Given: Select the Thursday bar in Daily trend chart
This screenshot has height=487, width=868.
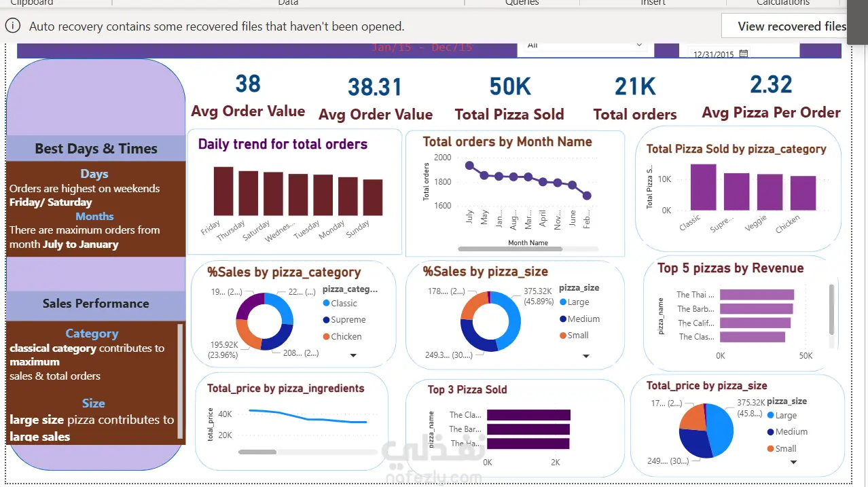Looking at the screenshot, I should [249, 194].
